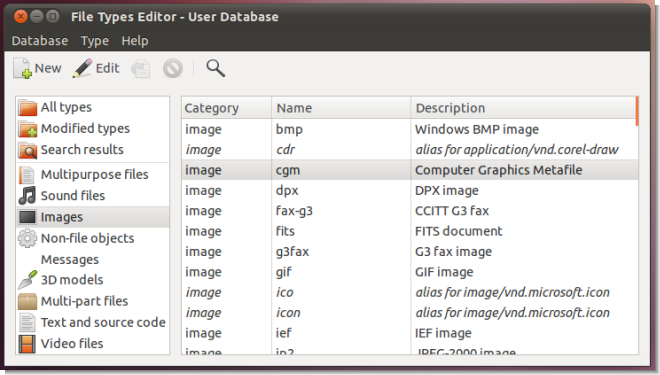Select the cdr alias row name
660x375 pixels.
pos(285,149)
